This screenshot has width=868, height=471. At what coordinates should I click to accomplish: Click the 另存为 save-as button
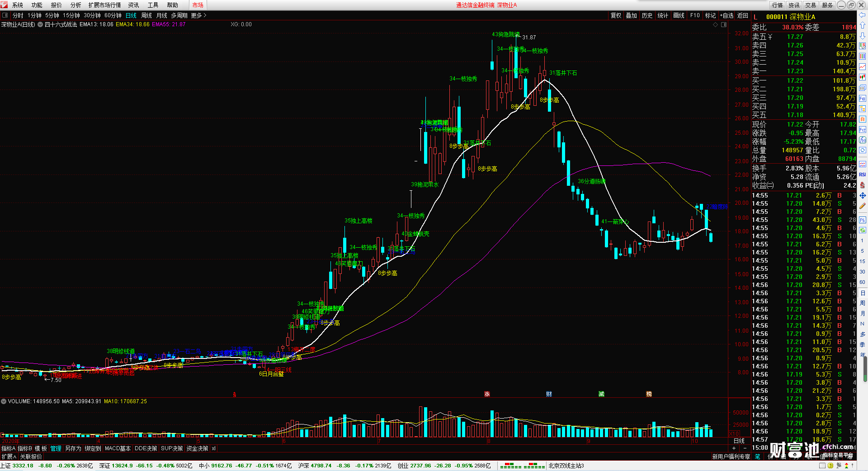[x=73, y=448]
